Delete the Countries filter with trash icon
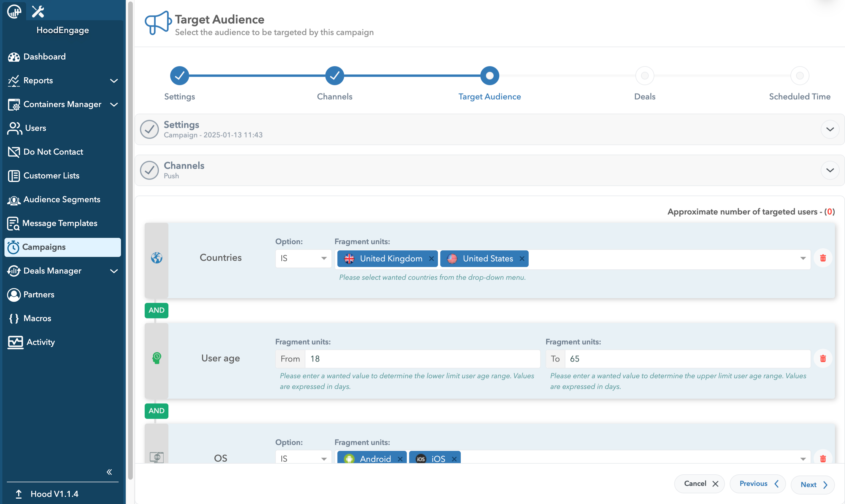The height and width of the screenshot is (504, 845). (x=822, y=258)
